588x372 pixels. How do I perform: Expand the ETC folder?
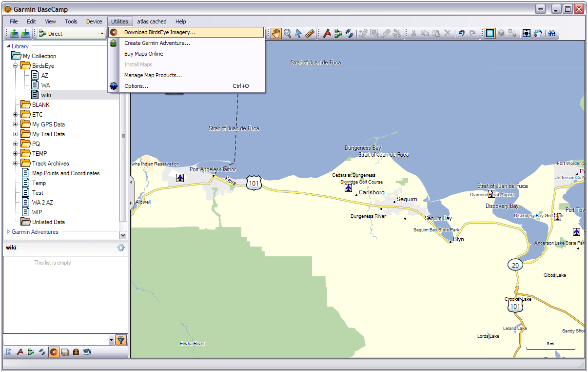coord(16,114)
